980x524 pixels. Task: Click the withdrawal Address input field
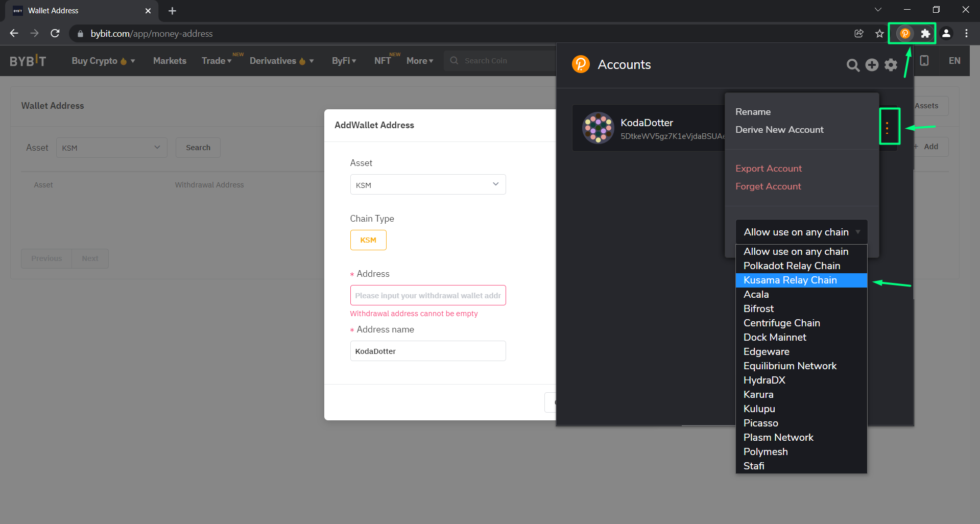click(x=427, y=296)
